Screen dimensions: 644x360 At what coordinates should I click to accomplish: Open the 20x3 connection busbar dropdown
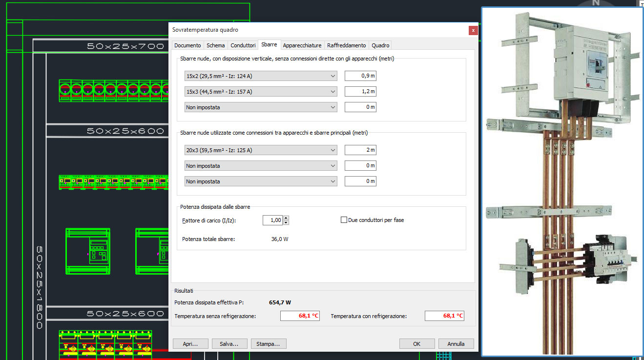[261, 150]
